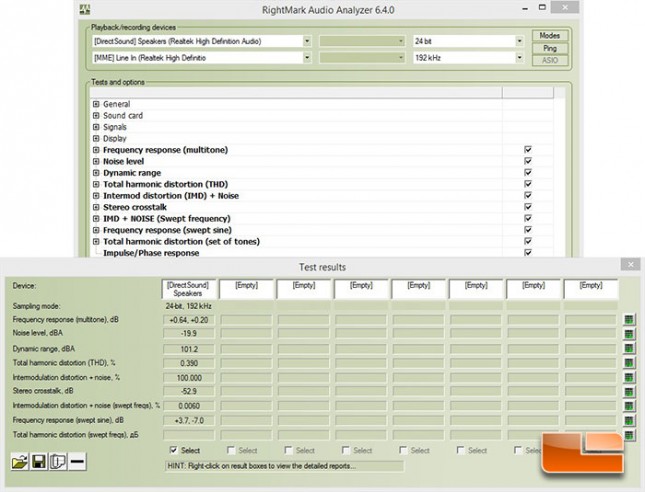The height and width of the screenshot is (492, 645).
Task: Close the Test results panel
Action: (630, 265)
